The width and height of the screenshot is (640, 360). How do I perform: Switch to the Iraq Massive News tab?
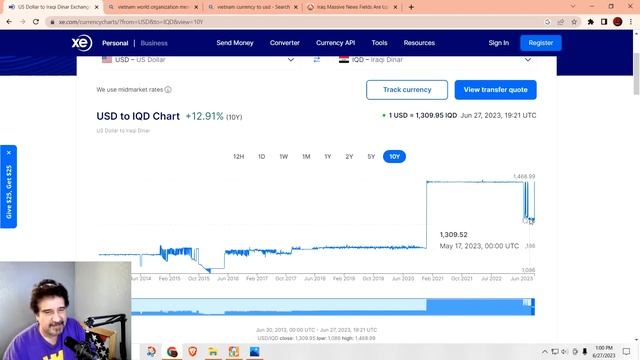353,7
